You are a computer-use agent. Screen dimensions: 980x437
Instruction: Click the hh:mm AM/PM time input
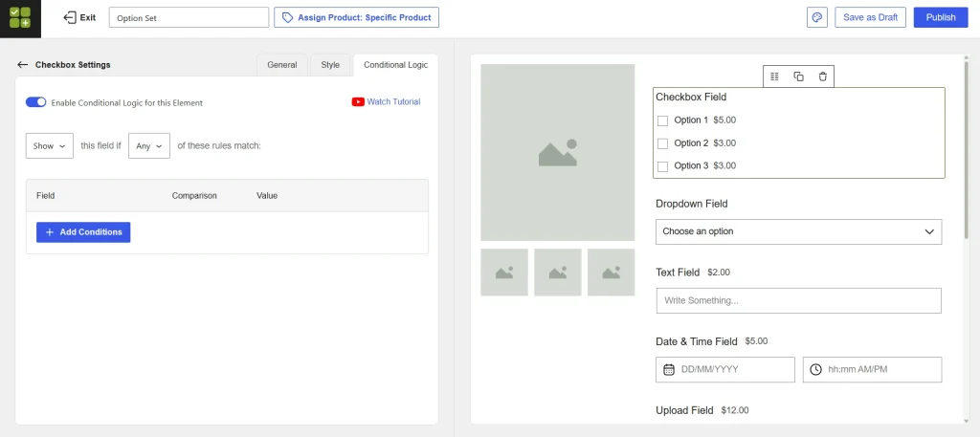[x=873, y=369]
